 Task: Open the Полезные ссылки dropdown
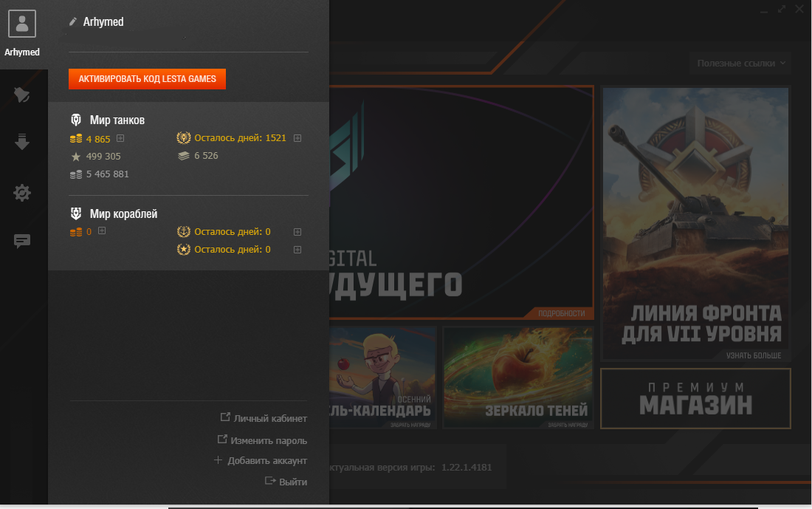[x=740, y=64]
